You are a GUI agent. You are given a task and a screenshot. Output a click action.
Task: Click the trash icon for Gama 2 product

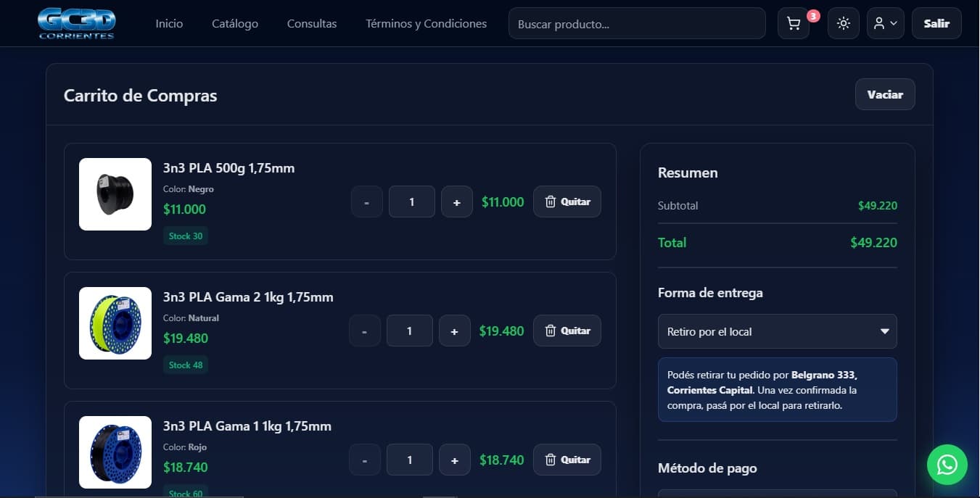pyautogui.click(x=551, y=331)
